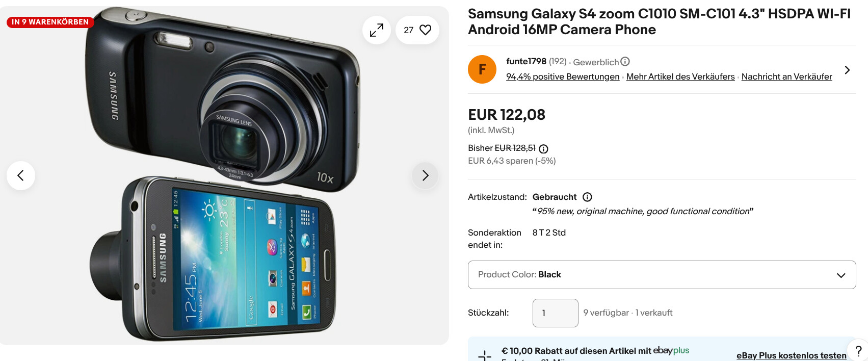Screen dimensions: 868x361
Task: Click the question mark help icon
Action: pos(858,351)
